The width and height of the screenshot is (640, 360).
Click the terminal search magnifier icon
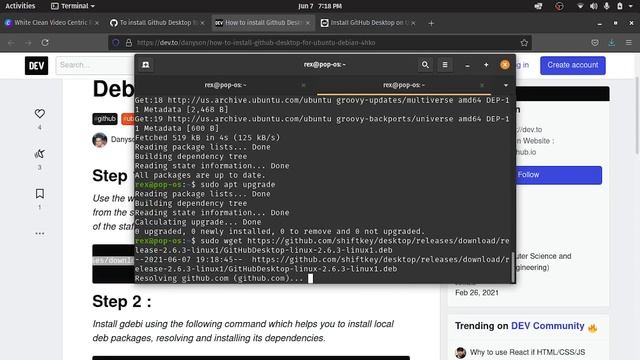(425, 65)
